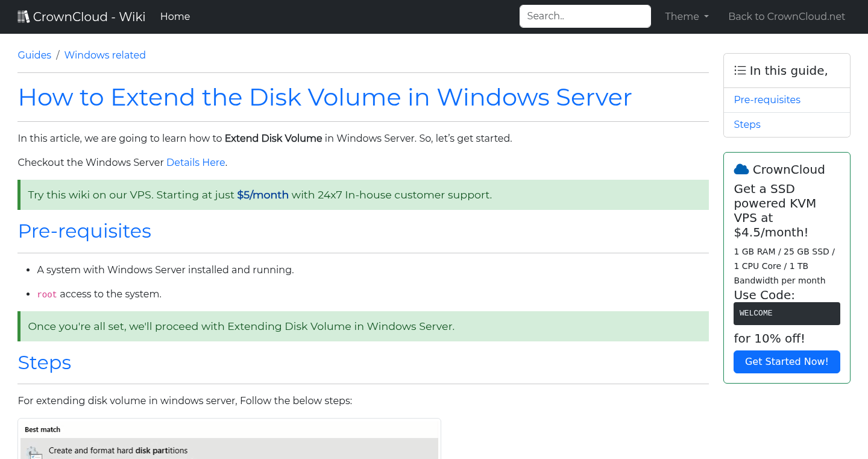868x459 pixels.
Task: Expand the Theme menu caret arrow
Action: point(706,17)
